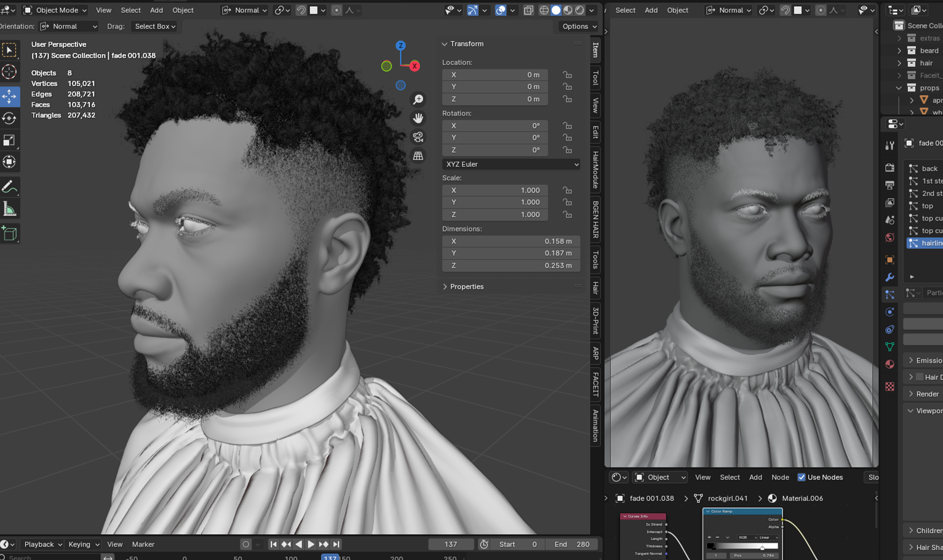Toggle lock for Location X

pos(567,74)
